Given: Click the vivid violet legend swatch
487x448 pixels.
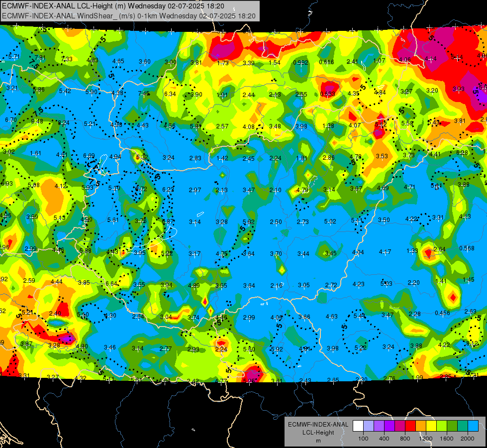Looking at the screenshot, I should tap(390, 426).
